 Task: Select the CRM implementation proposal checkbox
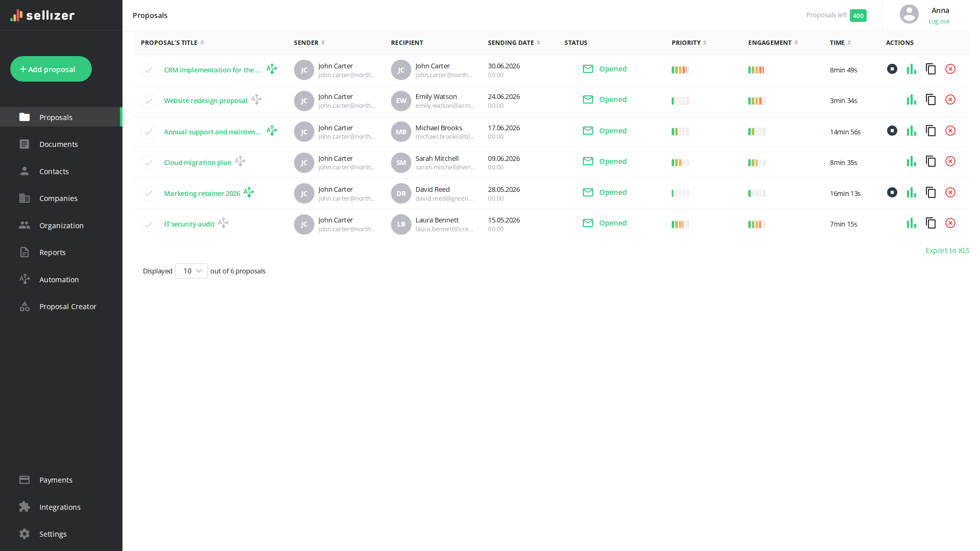pos(148,70)
